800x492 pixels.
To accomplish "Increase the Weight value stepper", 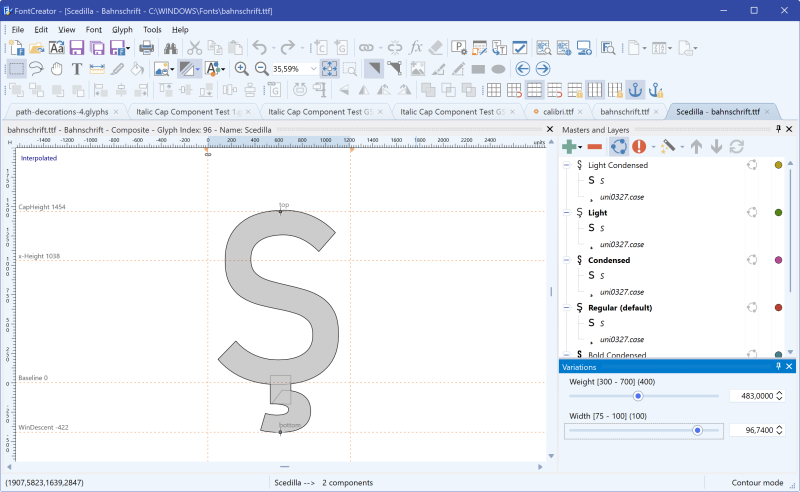I will tap(780, 393).
